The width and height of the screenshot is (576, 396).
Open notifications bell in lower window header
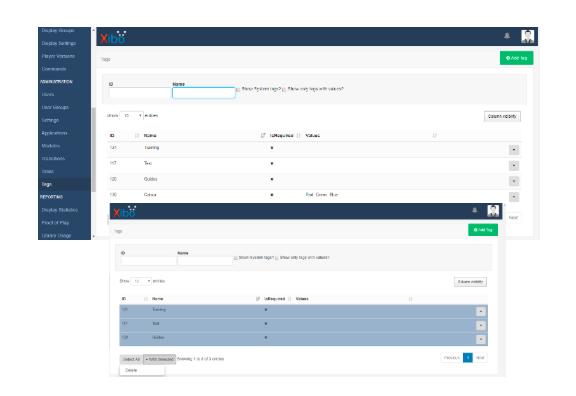pos(475,210)
